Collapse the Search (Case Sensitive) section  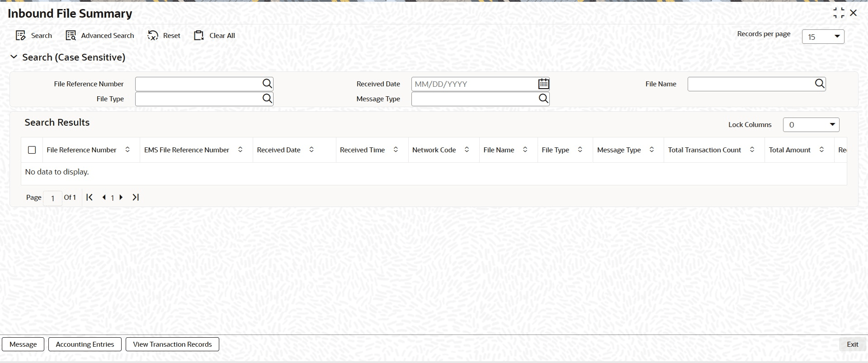coord(14,57)
